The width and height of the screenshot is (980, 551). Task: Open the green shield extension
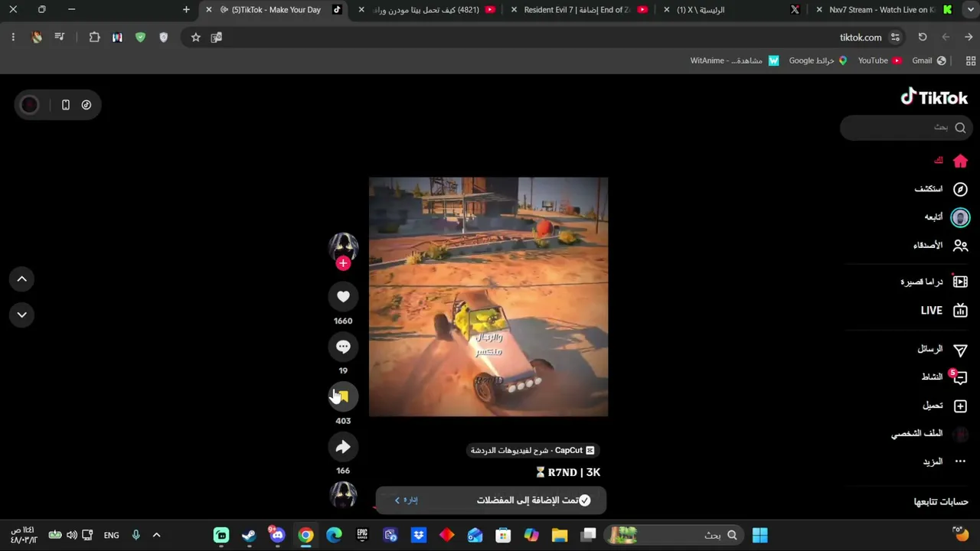[x=140, y=37]
